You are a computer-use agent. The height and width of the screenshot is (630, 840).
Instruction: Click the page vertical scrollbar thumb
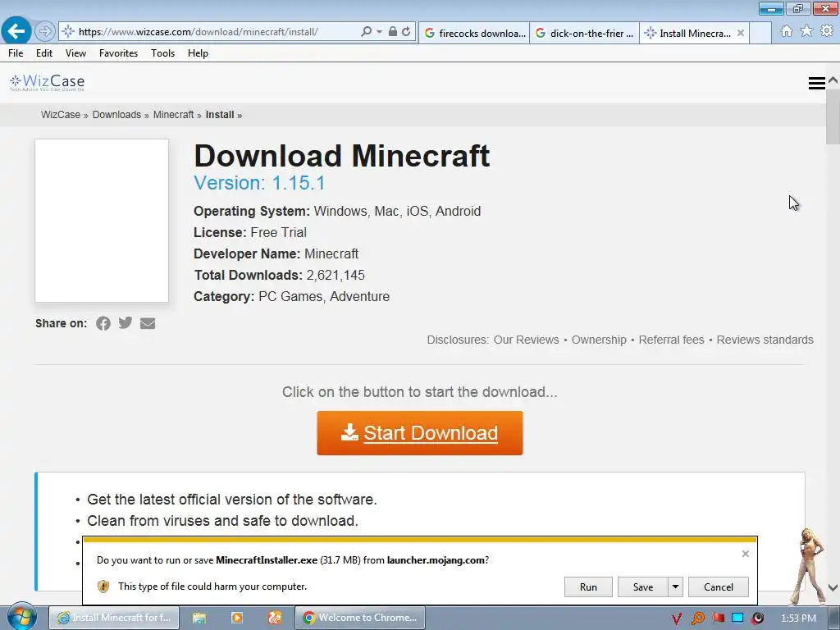tap(833, 115)
